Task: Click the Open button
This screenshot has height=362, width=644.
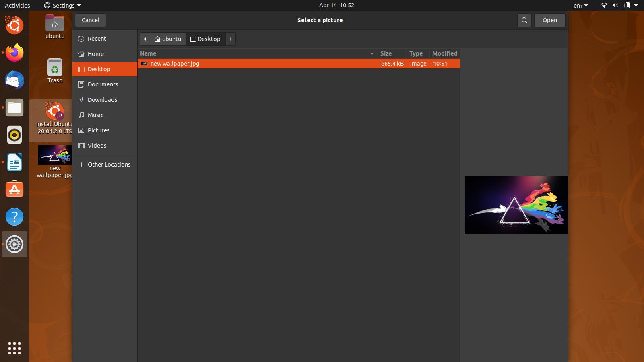Action: tap(549, 20)
